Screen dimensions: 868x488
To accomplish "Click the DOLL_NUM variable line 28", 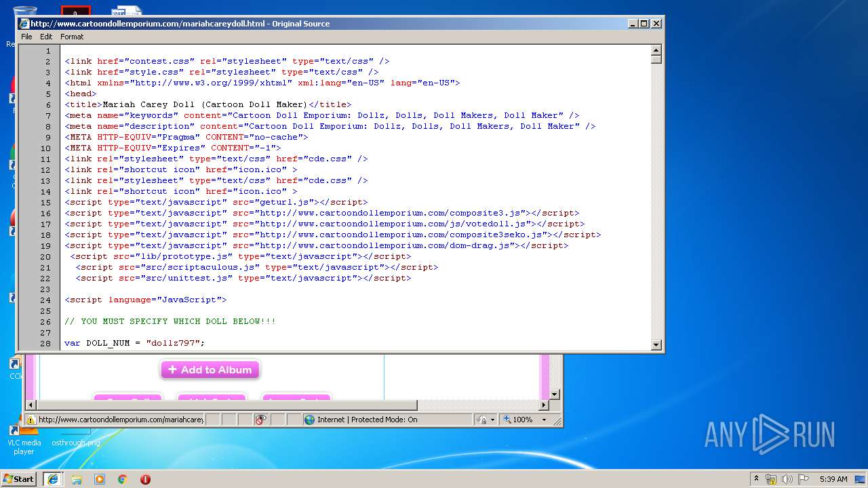I will (x=135, y=343).
